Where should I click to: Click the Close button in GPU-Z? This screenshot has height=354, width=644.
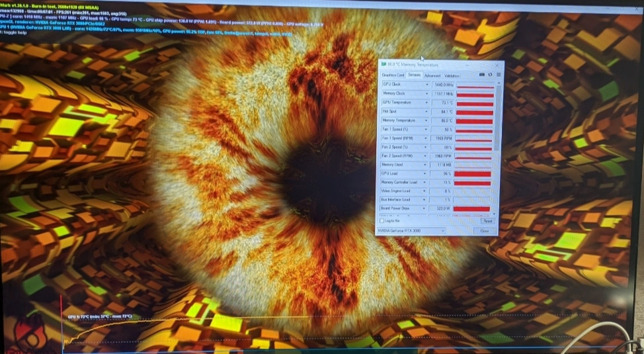pos(485,231)
